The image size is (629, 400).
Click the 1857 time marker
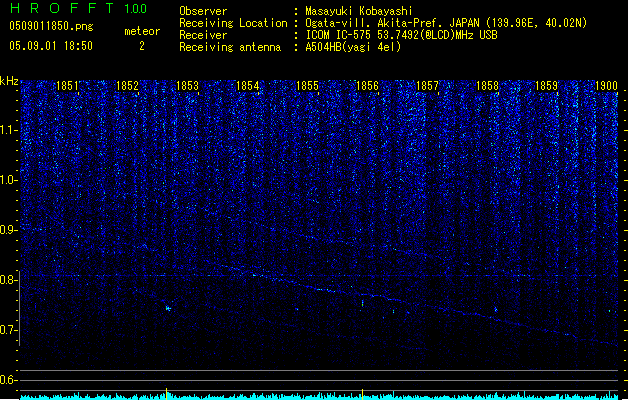click(x=428, y=86)
